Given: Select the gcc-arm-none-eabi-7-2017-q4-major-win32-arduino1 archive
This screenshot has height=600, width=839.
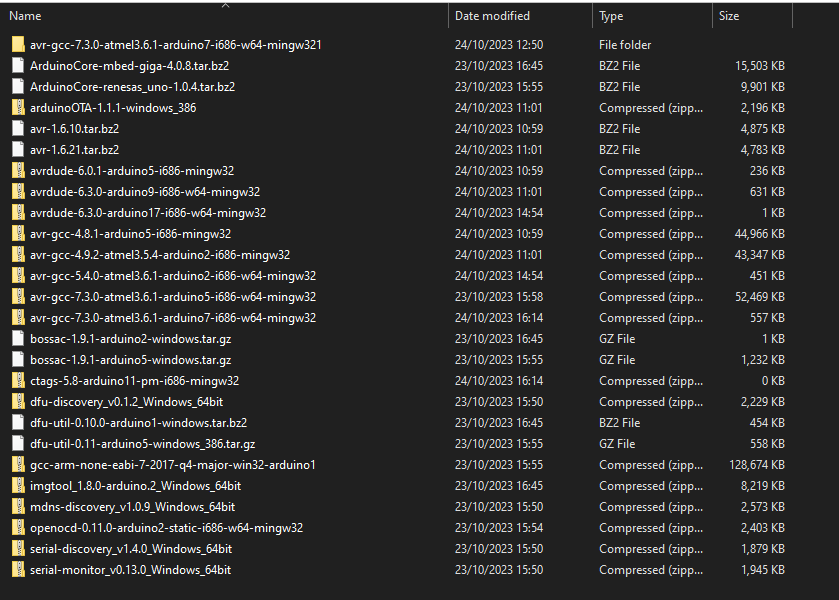Looking at the screenshot, I should (x=172, y=465).
